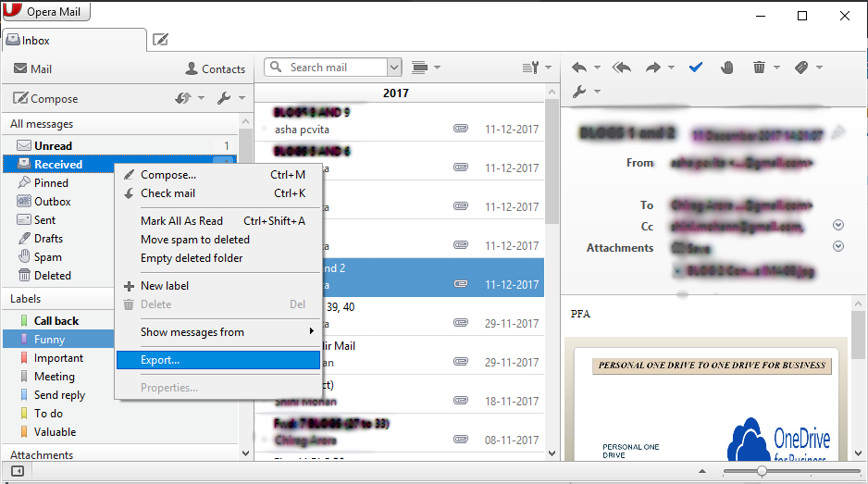The height and width of the screenshot is (484, 868).
Task: Choose Export... from context menu
Action: pos(218,360)
